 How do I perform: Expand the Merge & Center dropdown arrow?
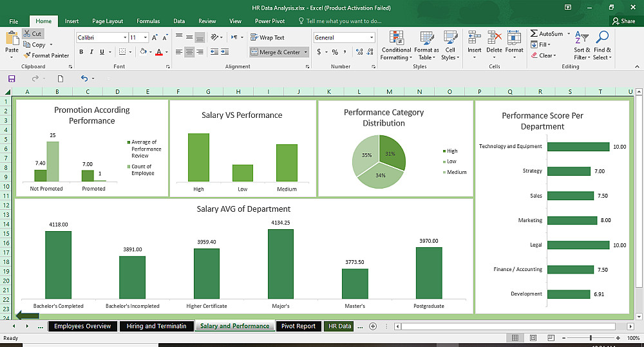click(x=305, y=52)
